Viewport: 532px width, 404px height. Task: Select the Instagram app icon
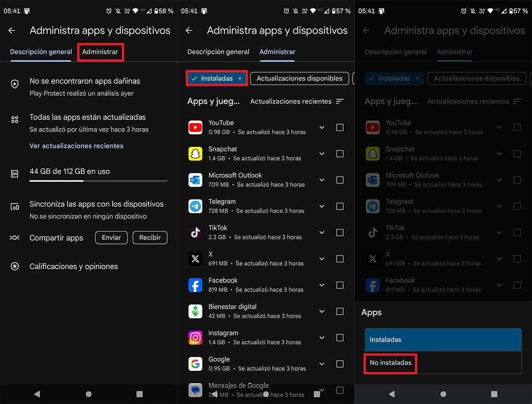pos(196,337)
